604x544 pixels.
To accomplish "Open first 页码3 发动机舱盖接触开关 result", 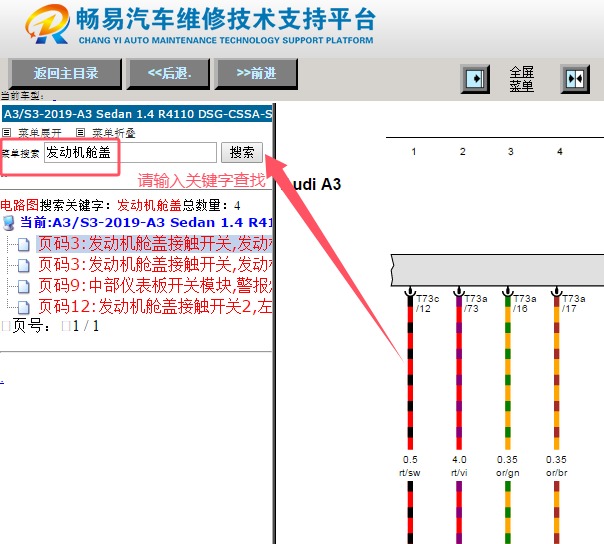I will [155, 243].
